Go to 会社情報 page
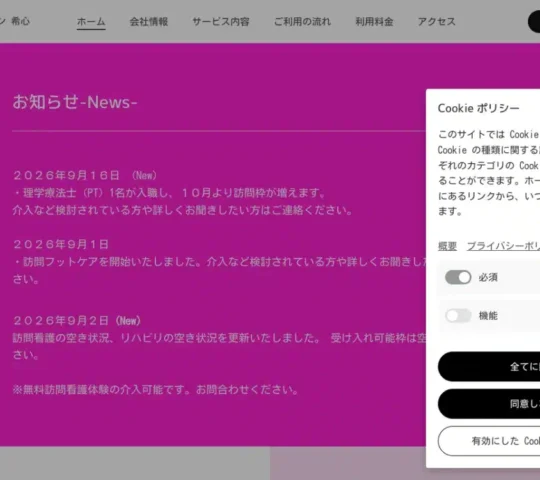This screenshot has width=540, height=480. pos(148,22)
